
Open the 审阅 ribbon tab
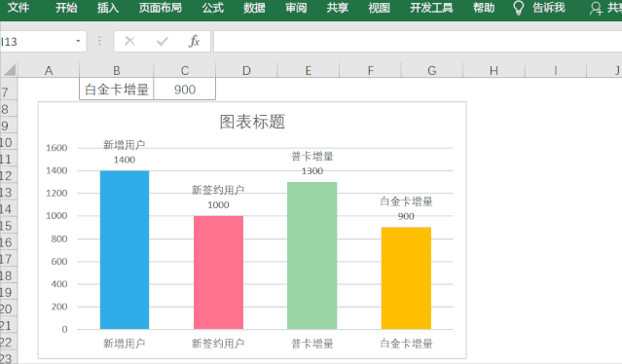tap(296, 8)
